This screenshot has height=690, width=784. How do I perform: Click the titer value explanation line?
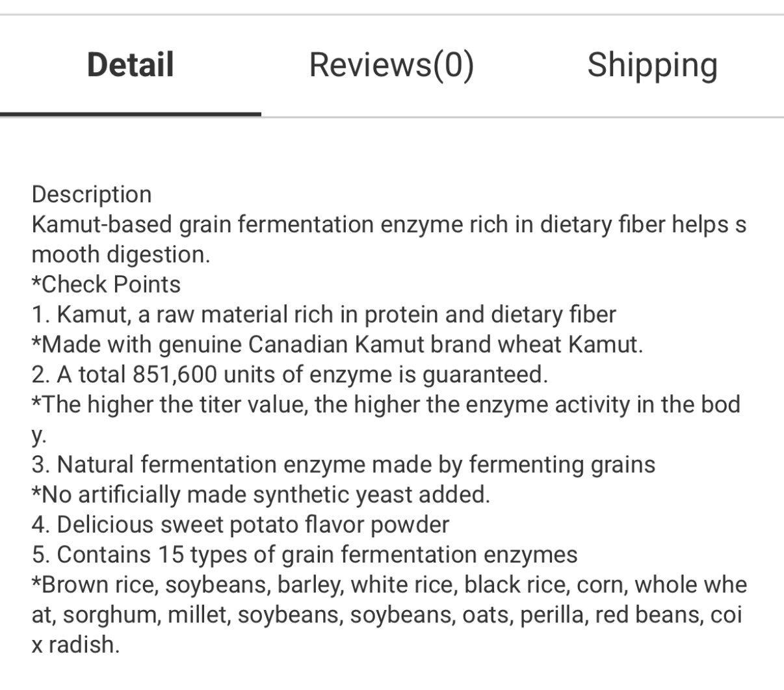click(x=386, y=404)
